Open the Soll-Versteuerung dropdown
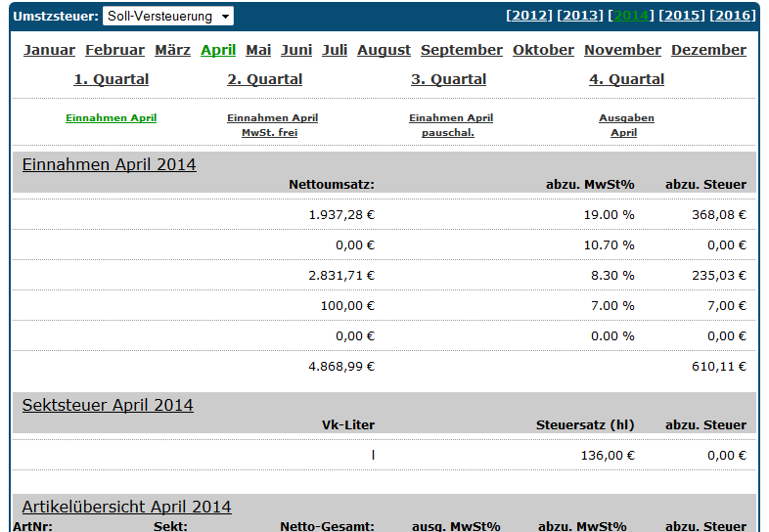The width and height of the screenshot is (769, 532). [167, 17]
